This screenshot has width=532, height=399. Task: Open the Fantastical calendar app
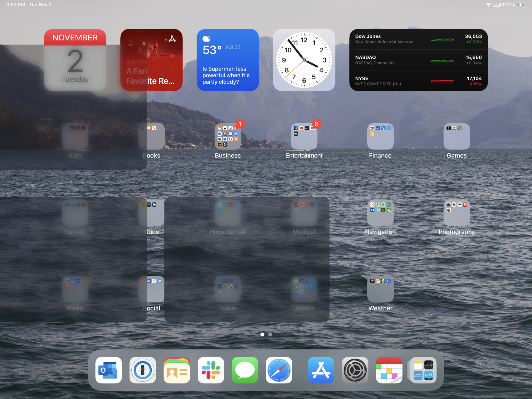pos(389,370)
